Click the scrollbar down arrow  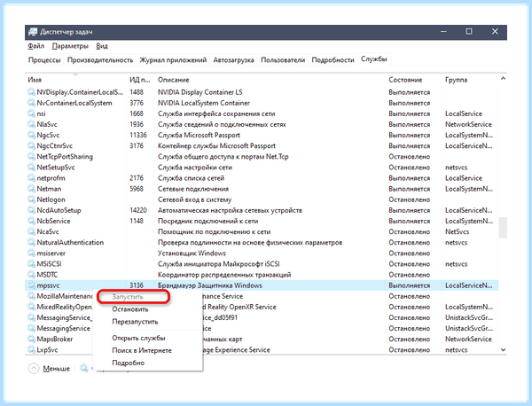503,349
